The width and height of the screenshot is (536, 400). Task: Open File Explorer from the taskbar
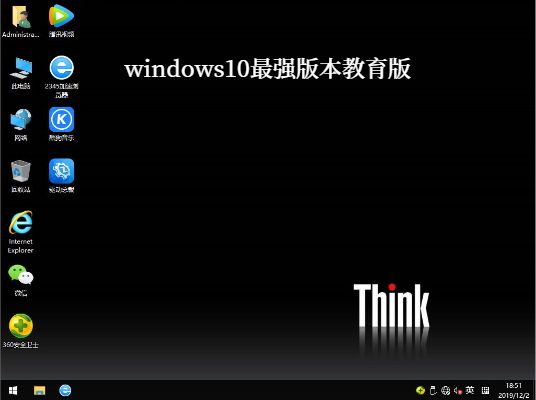40,390
